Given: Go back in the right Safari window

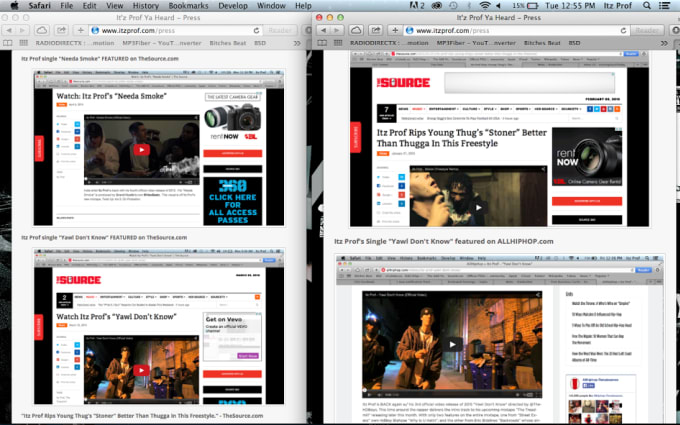Looking at the screenshot, I should click(x=324, y=30).
